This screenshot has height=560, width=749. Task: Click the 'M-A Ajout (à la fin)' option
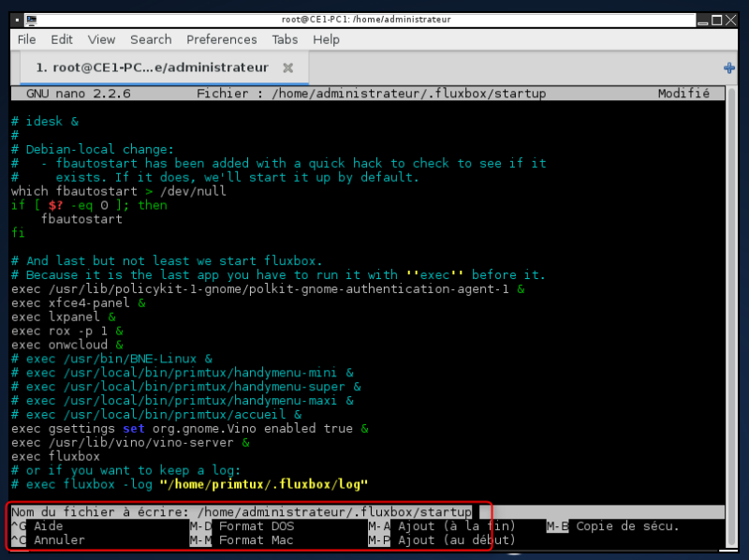442,526
